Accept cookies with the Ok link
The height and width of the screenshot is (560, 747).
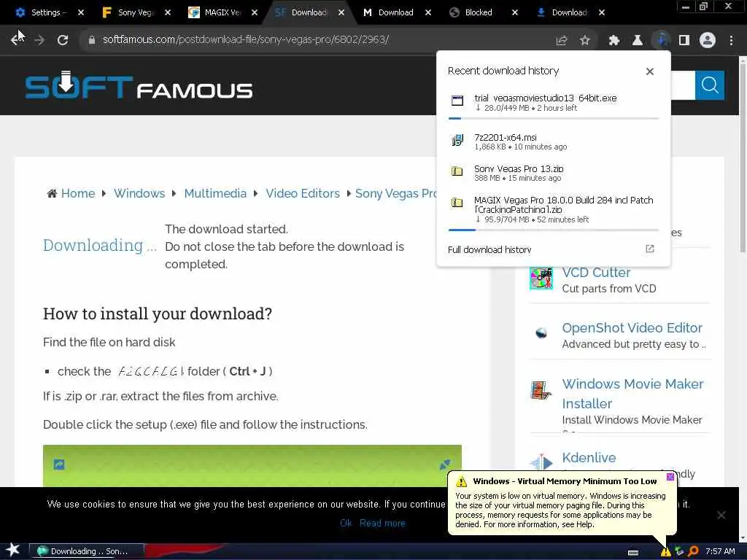pos(346,523)
